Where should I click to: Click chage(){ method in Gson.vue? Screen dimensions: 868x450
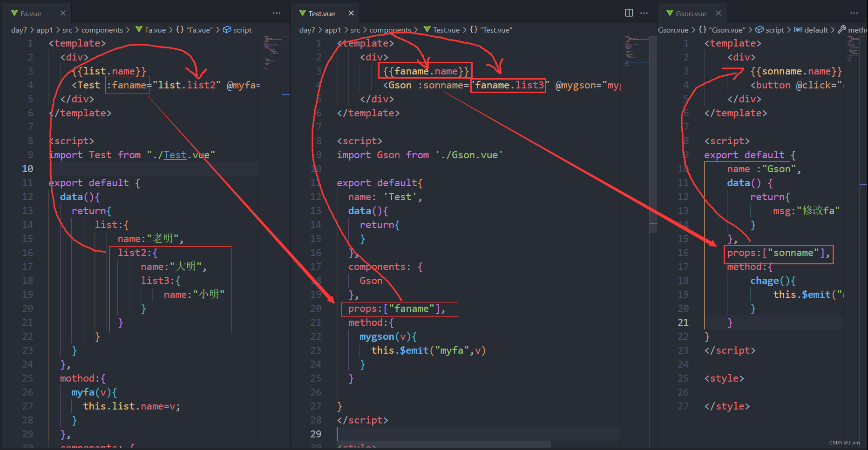click(773, 281)
